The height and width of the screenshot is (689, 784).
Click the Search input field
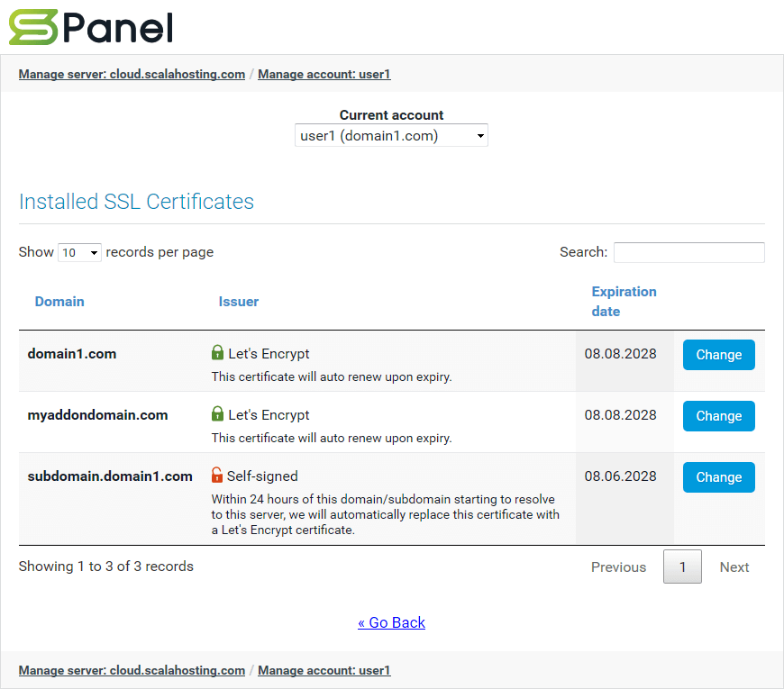coord(688,252)
